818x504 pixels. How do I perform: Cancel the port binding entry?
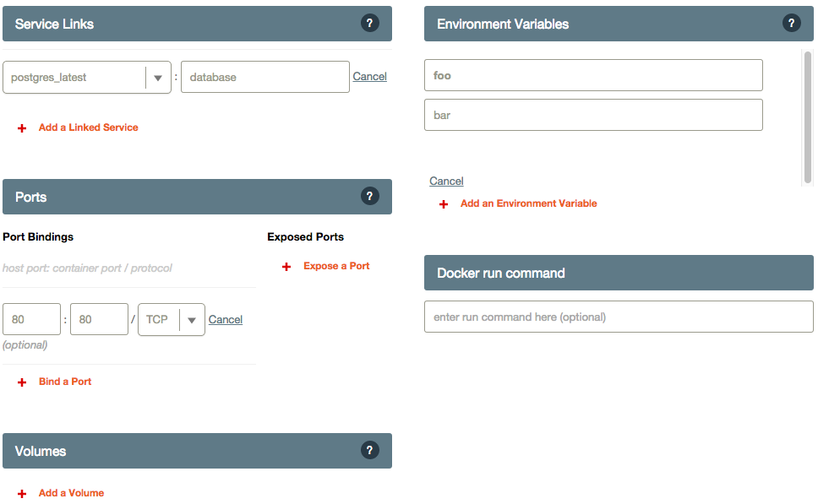[x=226, y=319]
